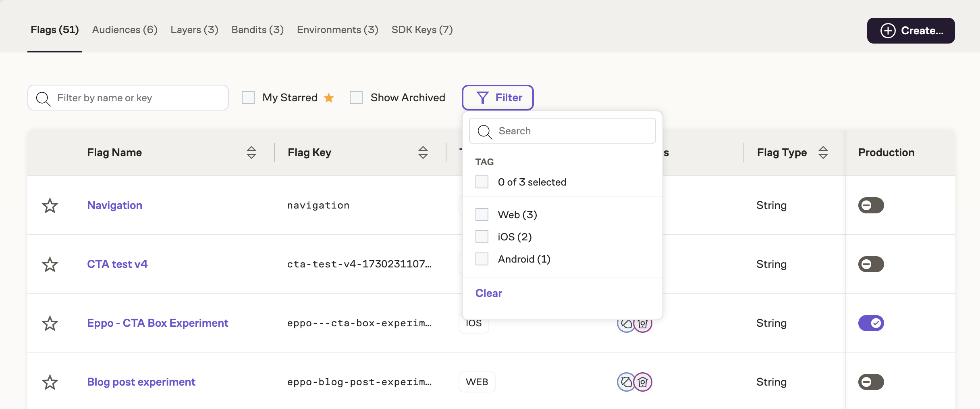This screenshot has width=980, height=409.
Task: Enable the My Starred checkbox
Action: pos(247,97)
